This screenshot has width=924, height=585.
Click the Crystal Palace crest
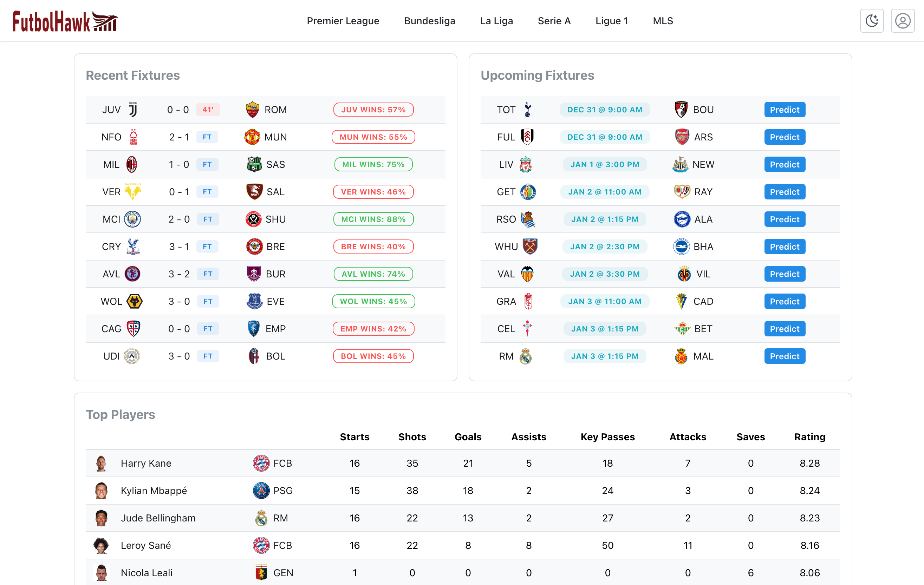133,247
